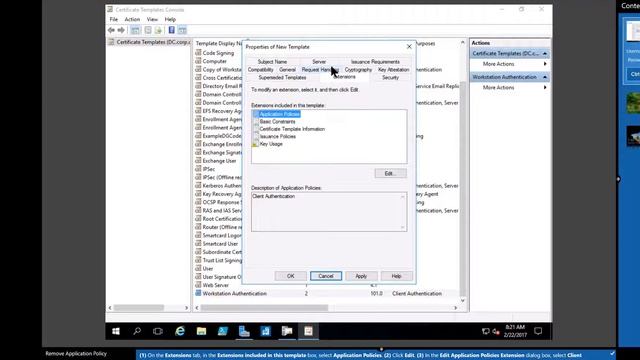The image size is (640, 360).
Task: Click the network tray icon
Action: coord(485,331)
